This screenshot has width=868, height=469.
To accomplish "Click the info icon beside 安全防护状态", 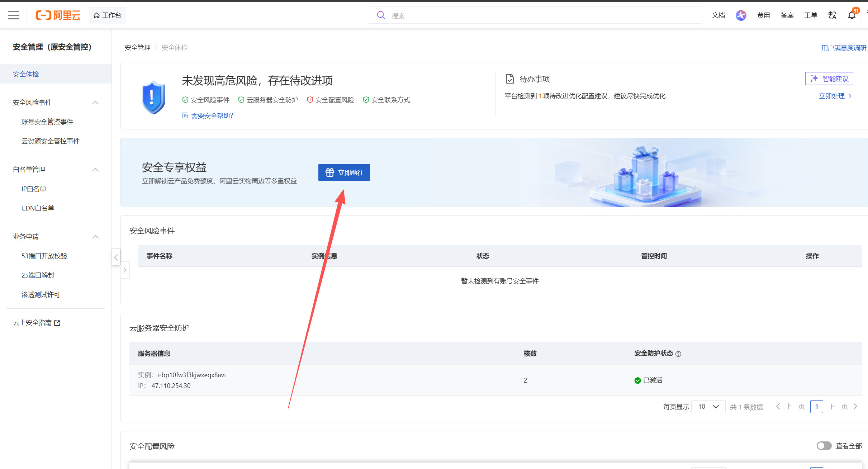I will [x=678, y=354].
